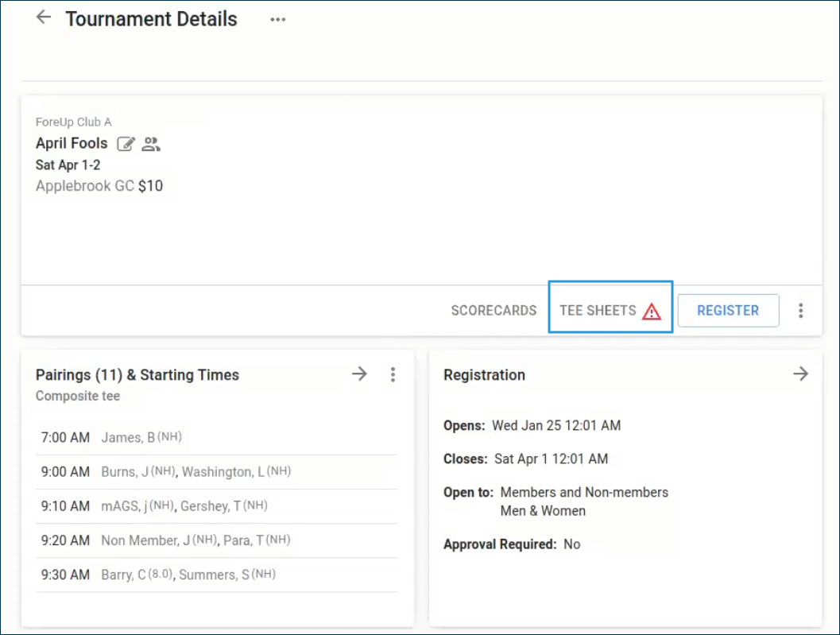This screenshot has width=840, height=635.
Task: Click the edit pencil icon beside April Fools
Action: 126,144
